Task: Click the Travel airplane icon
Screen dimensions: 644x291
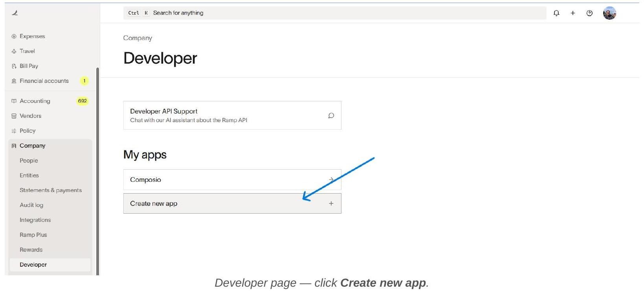Action: coord(14,51)
